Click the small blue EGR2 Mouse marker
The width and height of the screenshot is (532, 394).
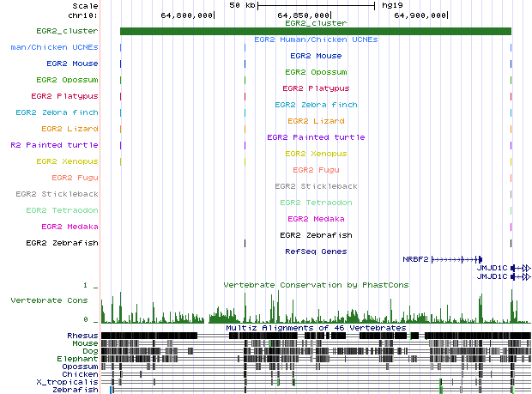121,64
